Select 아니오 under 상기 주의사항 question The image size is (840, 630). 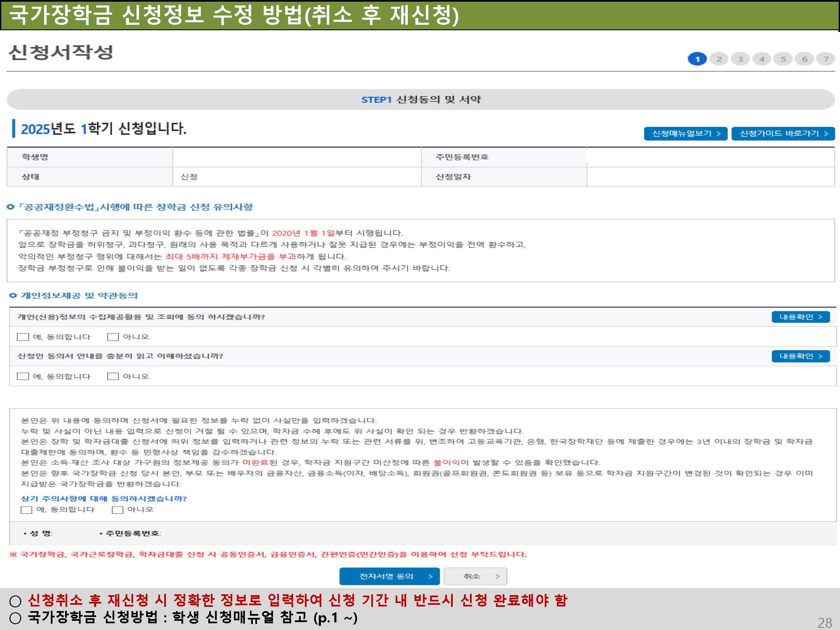click(118, 510)
